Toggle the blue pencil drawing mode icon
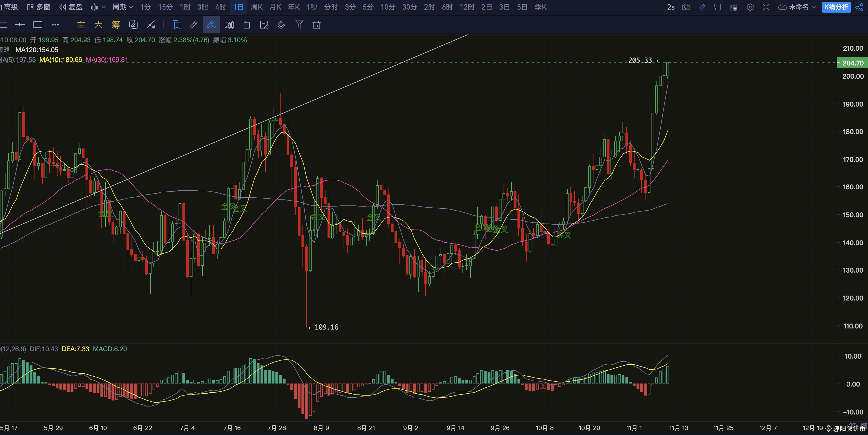The width and height of the screenshot is (868, 435). [702, 7]
